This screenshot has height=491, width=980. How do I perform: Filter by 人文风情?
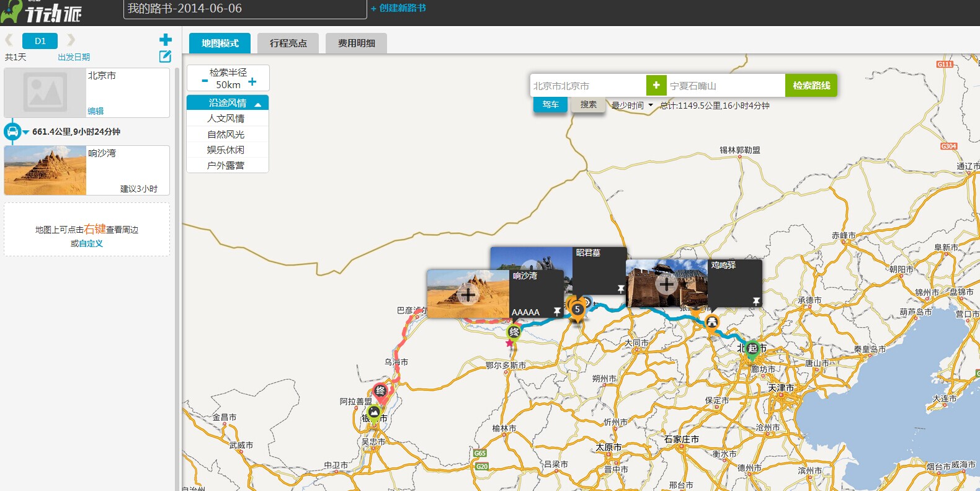coord(228,118)
